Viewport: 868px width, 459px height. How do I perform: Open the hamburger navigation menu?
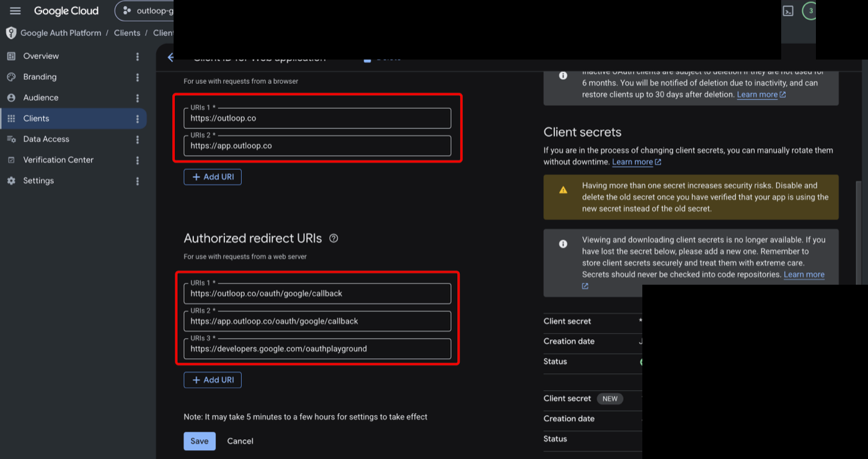15,11
